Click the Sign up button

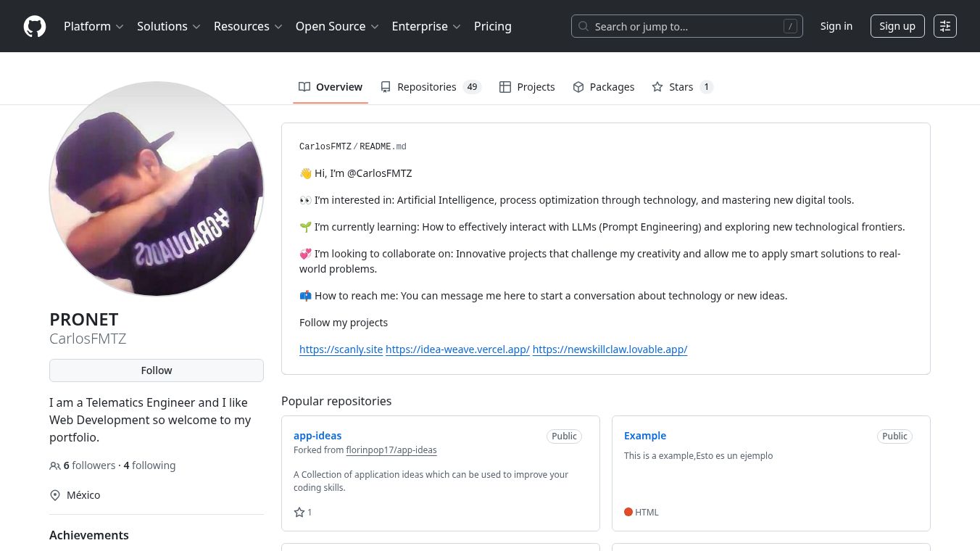pyautogui.click(x=897, y=26)
